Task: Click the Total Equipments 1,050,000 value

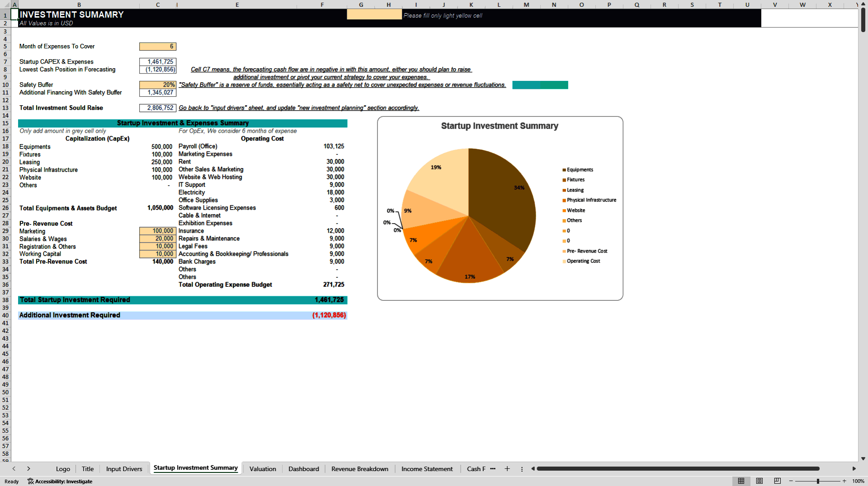Action: pos(160,208)
